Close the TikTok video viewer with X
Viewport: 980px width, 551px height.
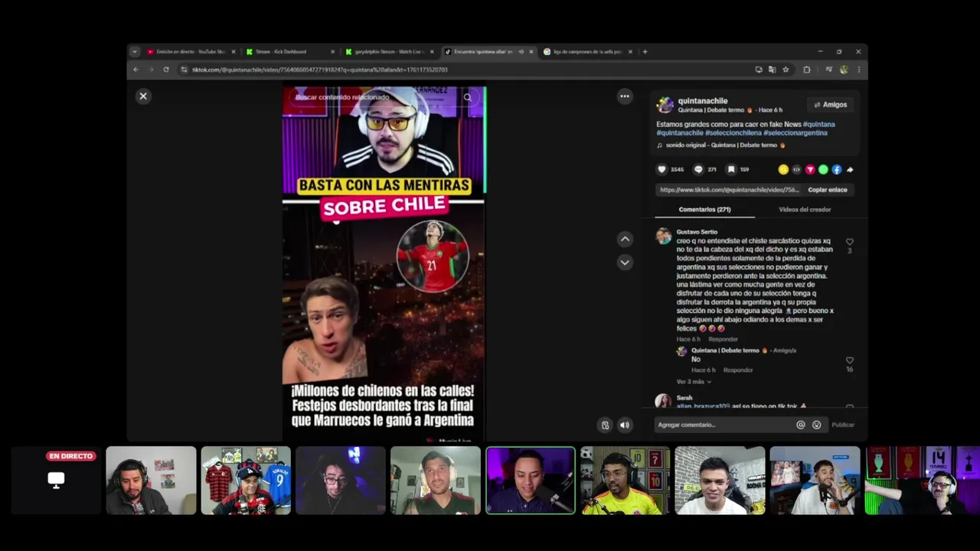point(143,96)
